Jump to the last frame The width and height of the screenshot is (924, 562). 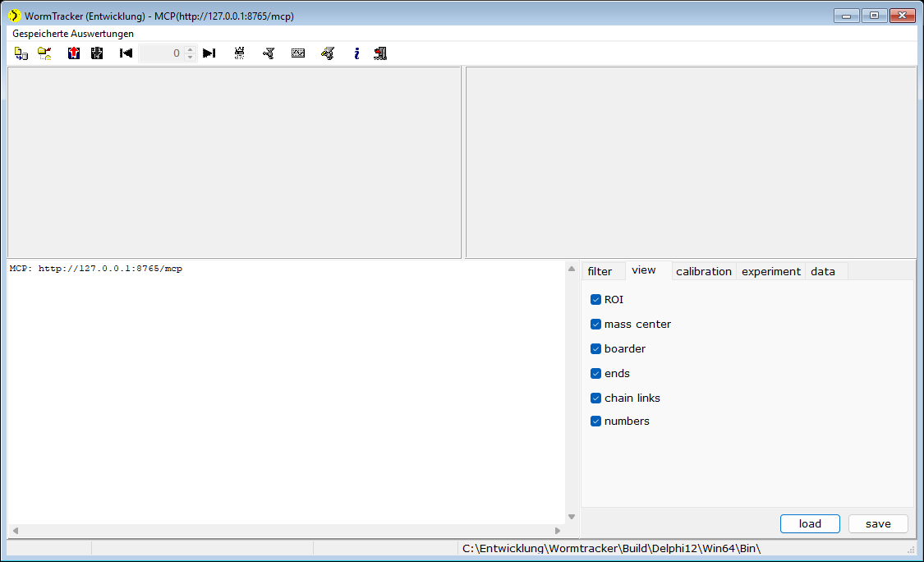click(209, 53)
